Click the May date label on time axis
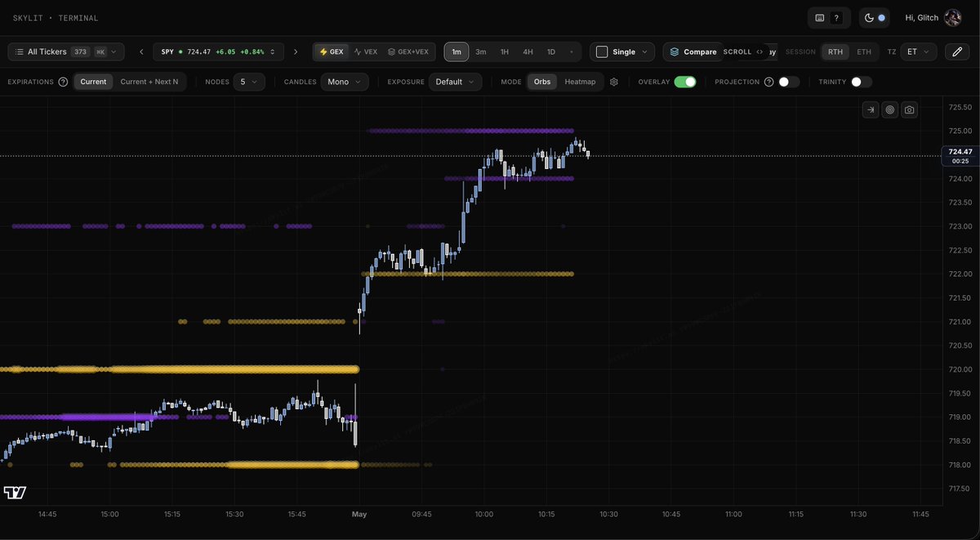Viewport: 980px width, 540px height. pos(359,514)
